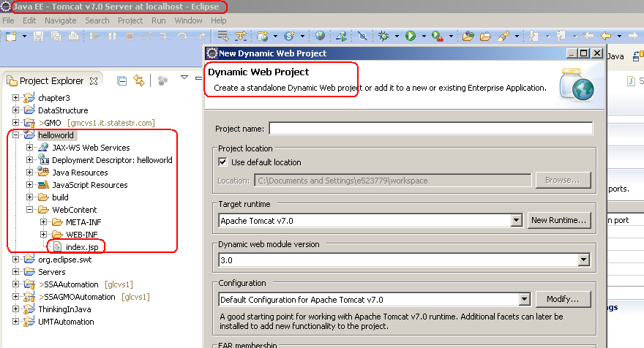Select the build folder

60,197
